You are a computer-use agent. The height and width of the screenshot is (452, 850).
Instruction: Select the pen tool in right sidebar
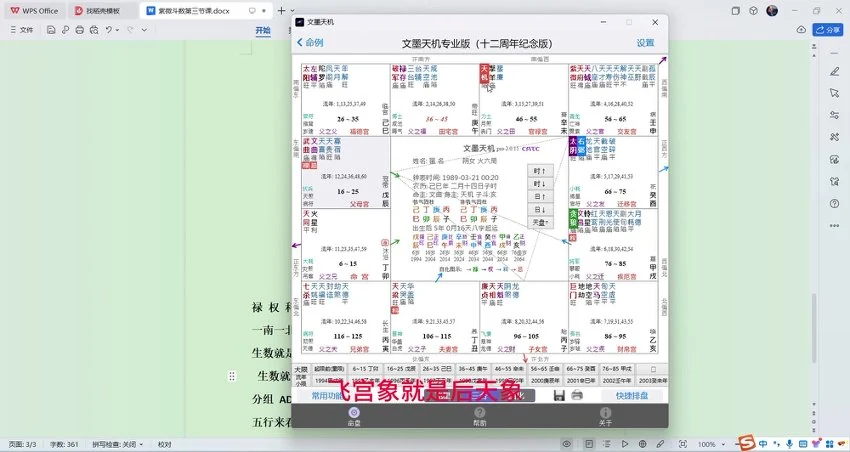[834, 71]
